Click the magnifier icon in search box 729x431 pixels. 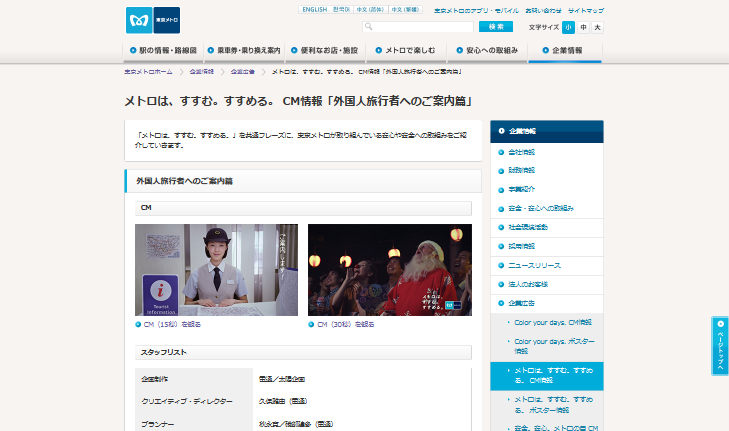pos(368,27)
